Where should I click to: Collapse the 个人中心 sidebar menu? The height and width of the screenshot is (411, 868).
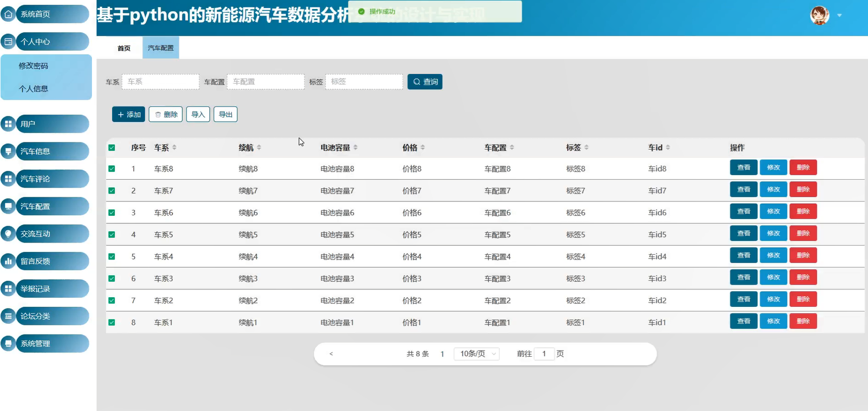pos(52,41)
